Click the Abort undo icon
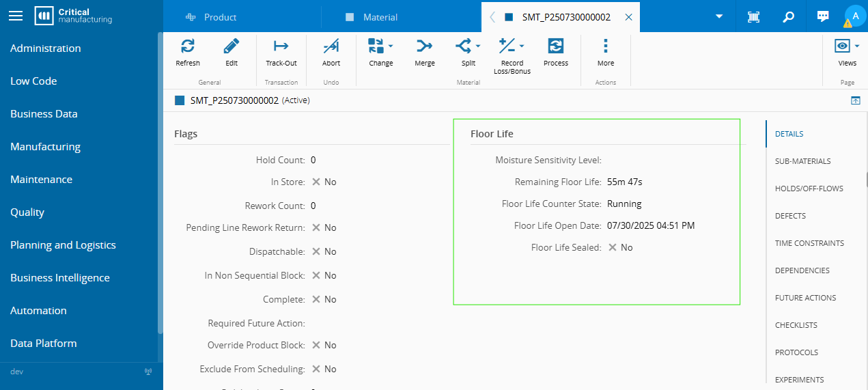The height and width of the screenshot is (390, 868). [x=331, y=46]
